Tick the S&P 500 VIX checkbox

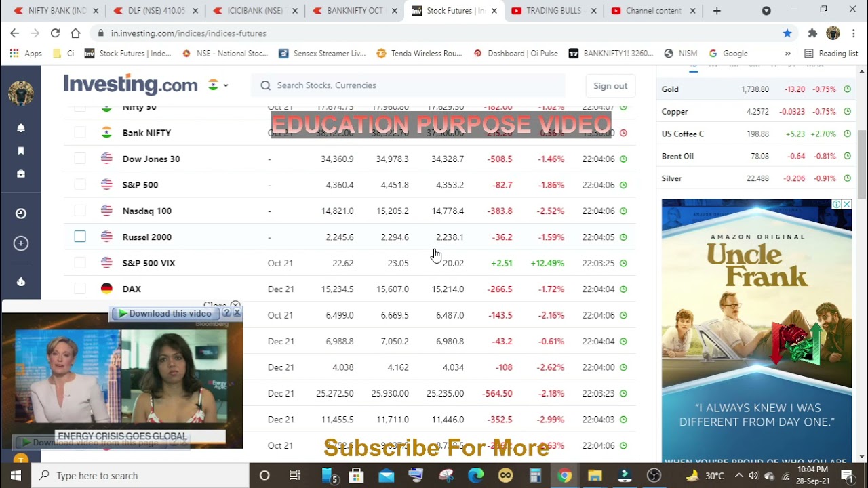[x=80, y=262]
